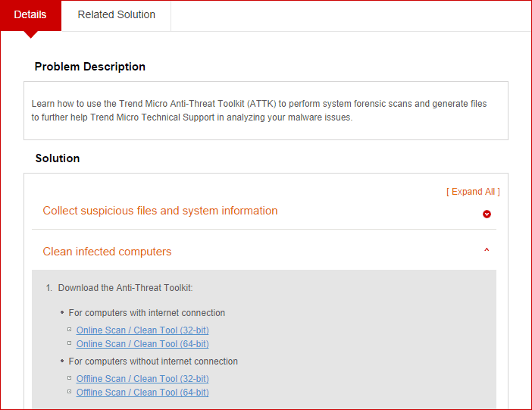Click the Expand All link
Screen dimensions: 532x410
[473, 192]
